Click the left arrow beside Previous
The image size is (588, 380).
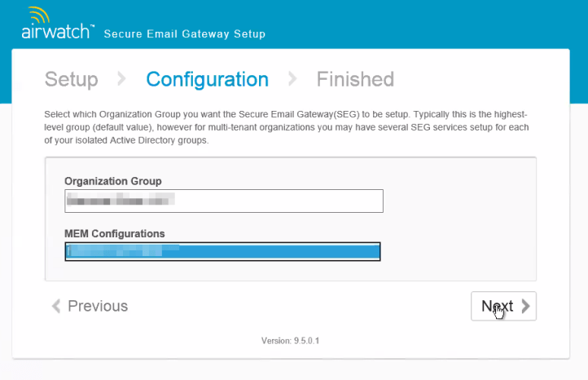55,307
